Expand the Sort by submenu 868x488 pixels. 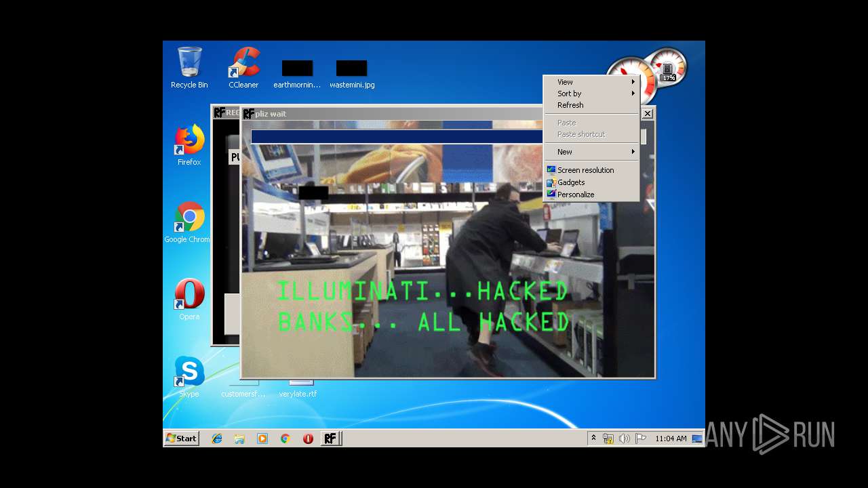pos(591,94)
